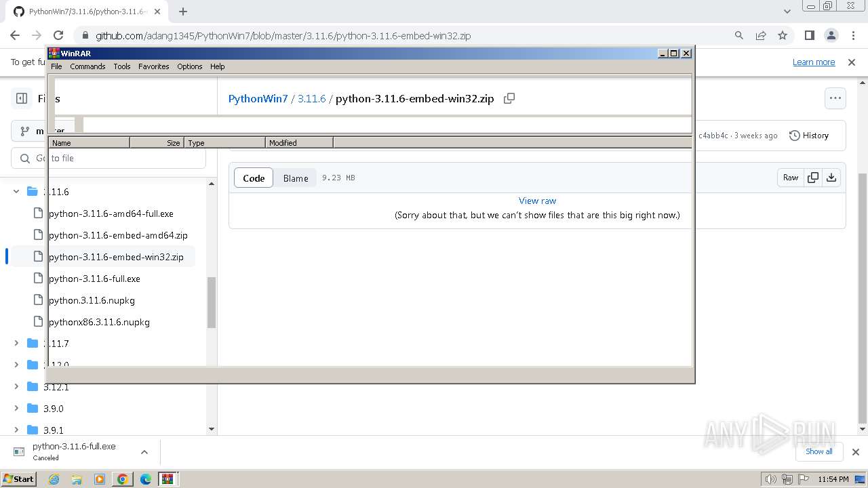Image resolution: width=868 pixels, height=488 pixels.
Task: Select pythonx86.3.11.6.nupkg file
Action: pos(99,322)
